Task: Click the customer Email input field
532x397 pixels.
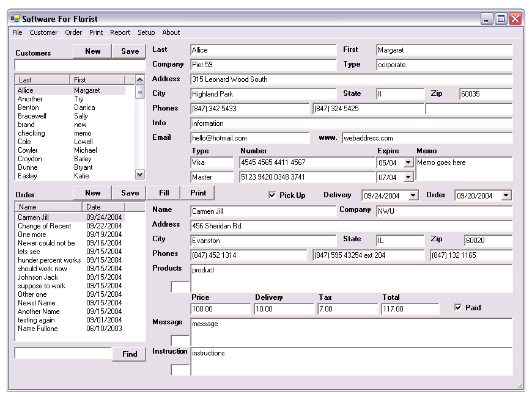Action: [249, 139]
